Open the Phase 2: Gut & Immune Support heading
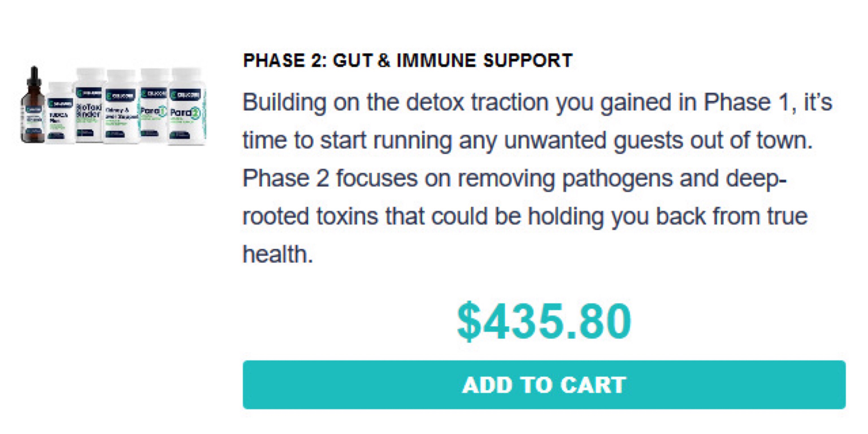The width and height of the screenshot is (868, 434). tap(408, 61)
